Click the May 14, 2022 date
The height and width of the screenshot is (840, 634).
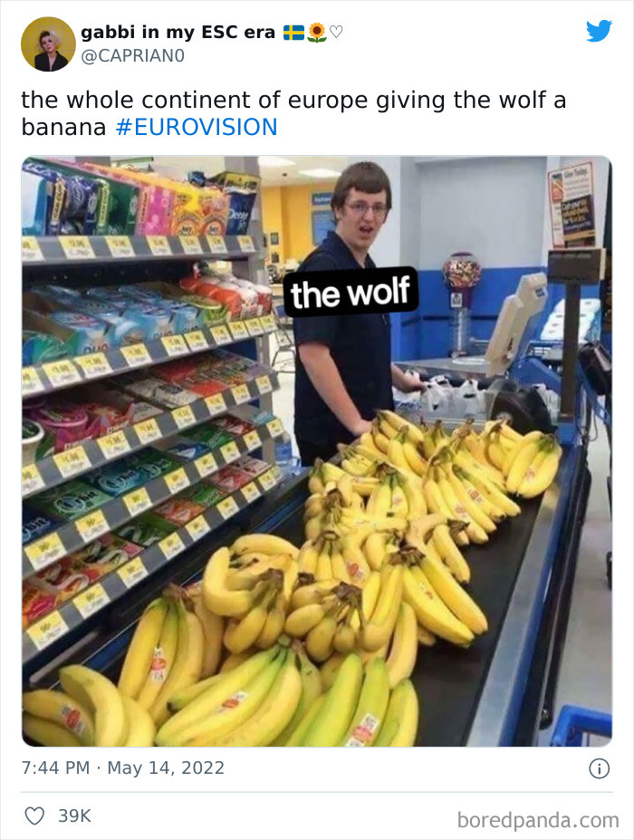[x=166, y=768]
